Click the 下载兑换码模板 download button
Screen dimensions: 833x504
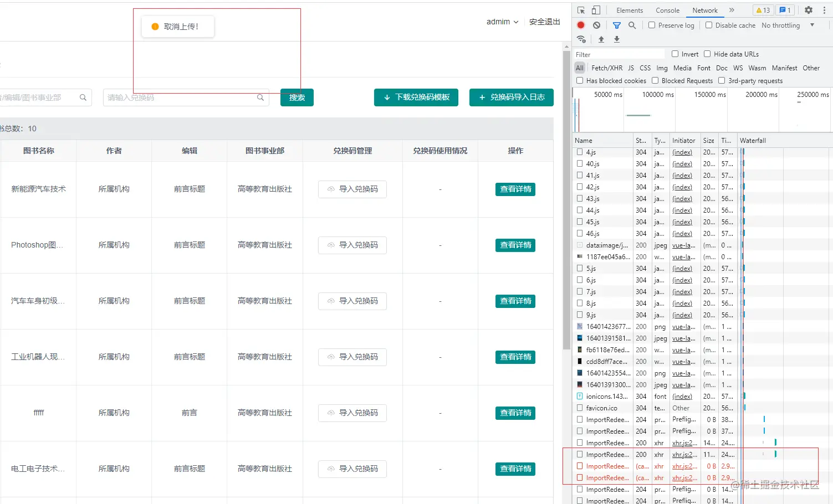tap(416, 97)
